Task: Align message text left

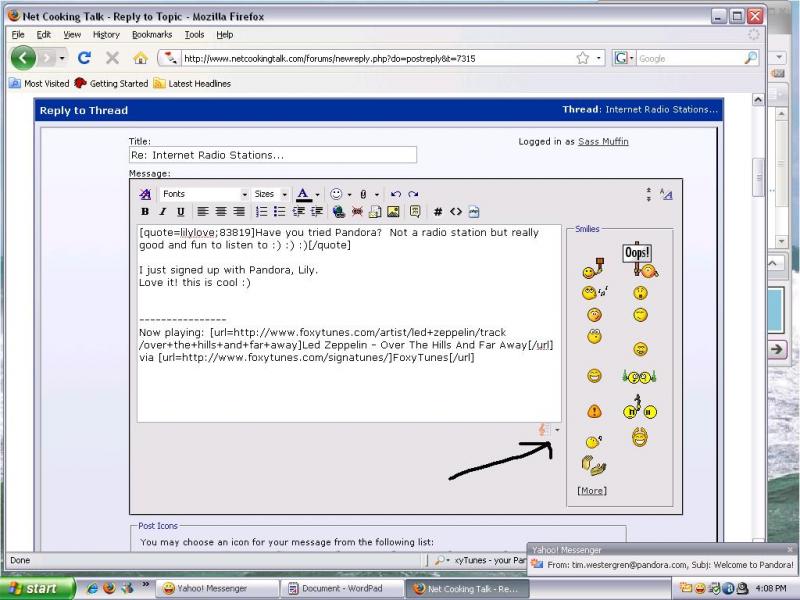Action: click(x=203, y=212)
